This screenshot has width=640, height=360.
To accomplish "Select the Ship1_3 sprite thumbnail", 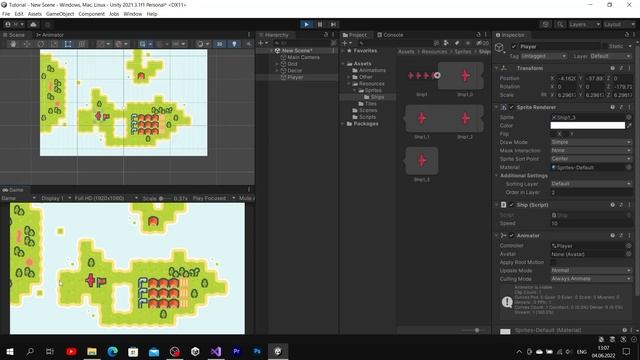I will (422, 161).
